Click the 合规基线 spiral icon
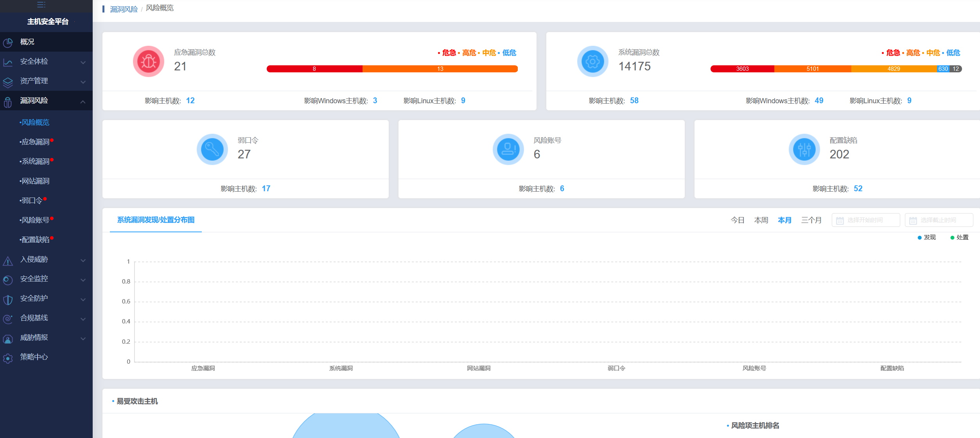The width and height of the screenshot is (980, 438). pos(8,319)
